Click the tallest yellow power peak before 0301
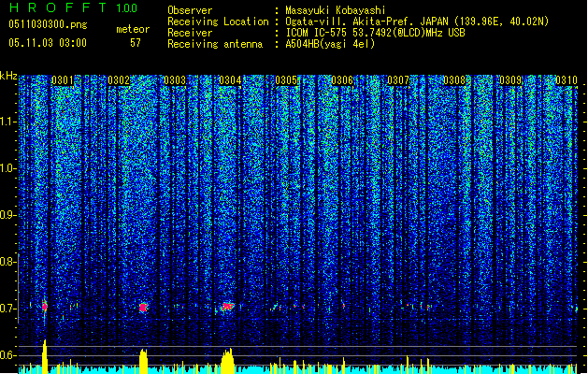The image size is (588, 374). [x=45, y=356]
